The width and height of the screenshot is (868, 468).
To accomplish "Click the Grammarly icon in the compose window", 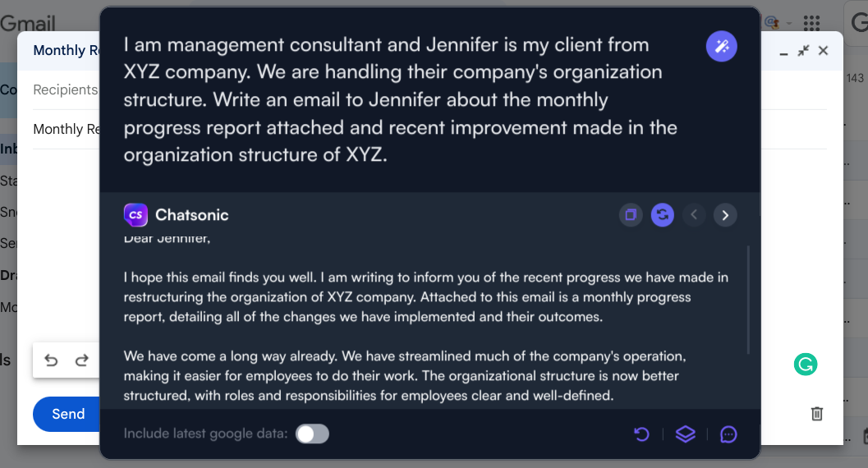I will [x=806, y=365].
